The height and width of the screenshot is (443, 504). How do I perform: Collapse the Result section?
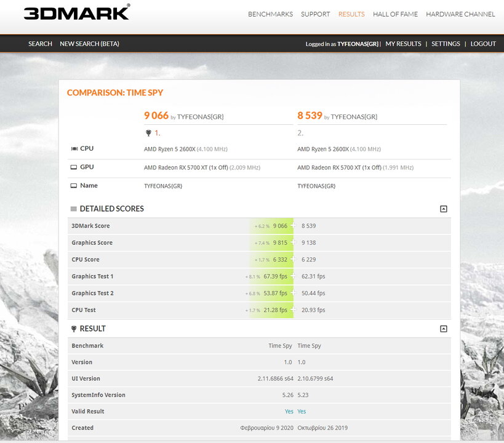coord(443,329)
